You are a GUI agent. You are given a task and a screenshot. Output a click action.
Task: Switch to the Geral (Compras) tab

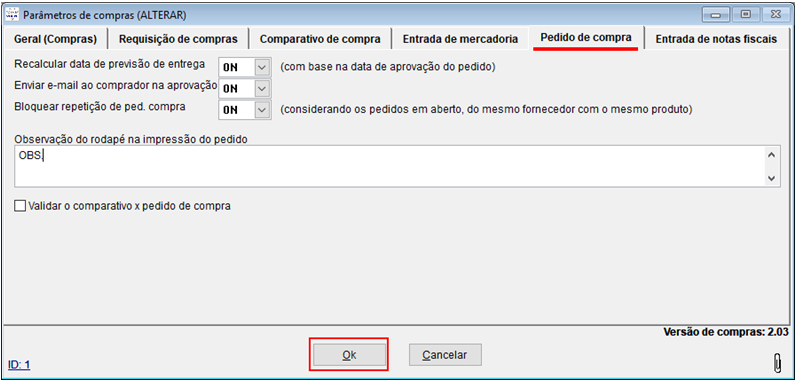point(56,39)
